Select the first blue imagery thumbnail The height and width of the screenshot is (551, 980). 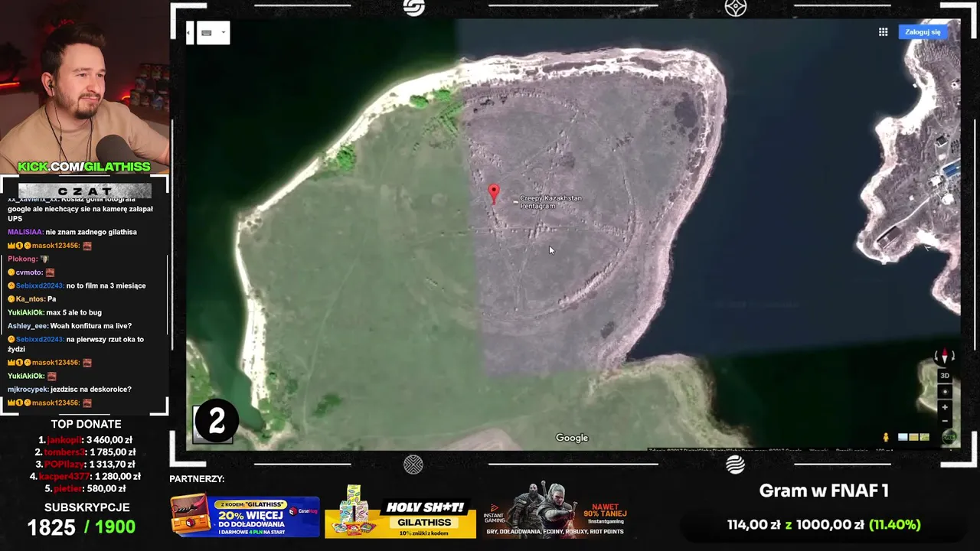point(903,437)
